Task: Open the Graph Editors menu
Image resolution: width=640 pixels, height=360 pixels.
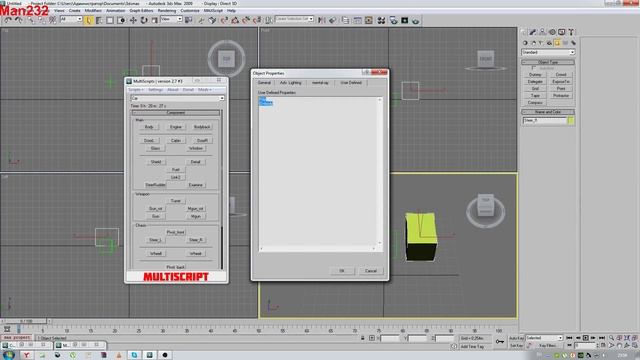Action: [x=141, y=11]
